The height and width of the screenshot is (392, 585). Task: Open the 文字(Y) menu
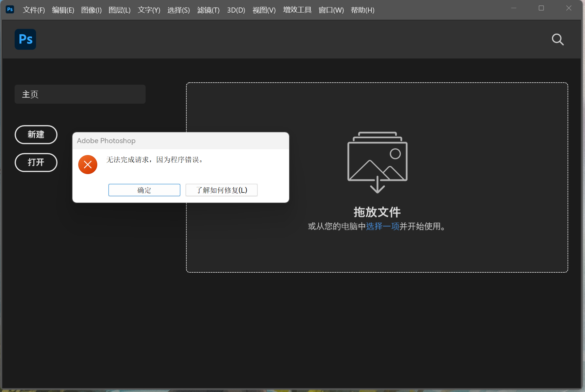[149, 10]
